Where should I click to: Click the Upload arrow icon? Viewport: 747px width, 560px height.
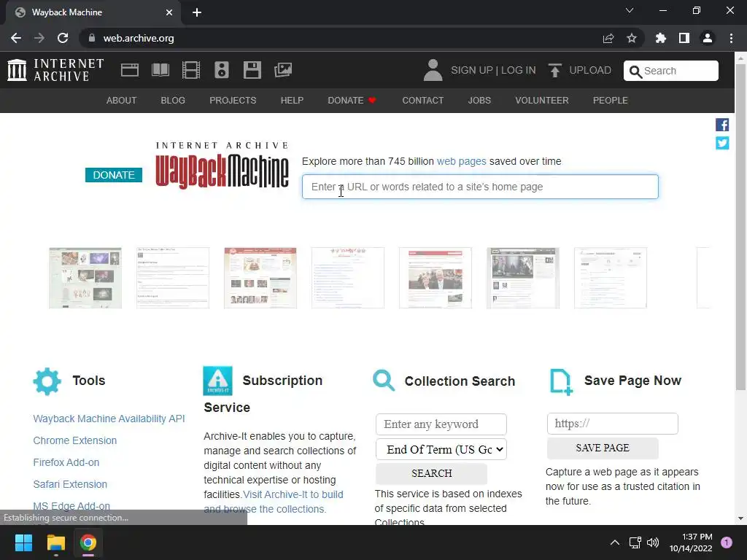click(554, 71)
